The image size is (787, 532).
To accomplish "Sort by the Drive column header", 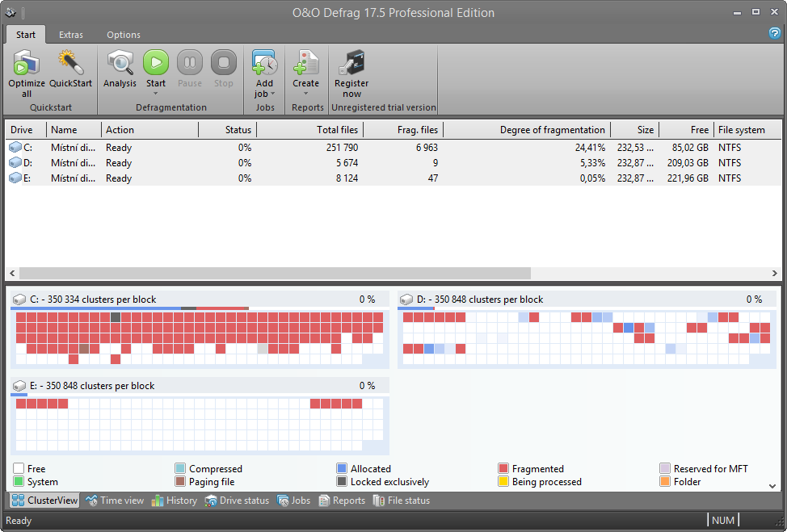I will (x=26, y=130).
